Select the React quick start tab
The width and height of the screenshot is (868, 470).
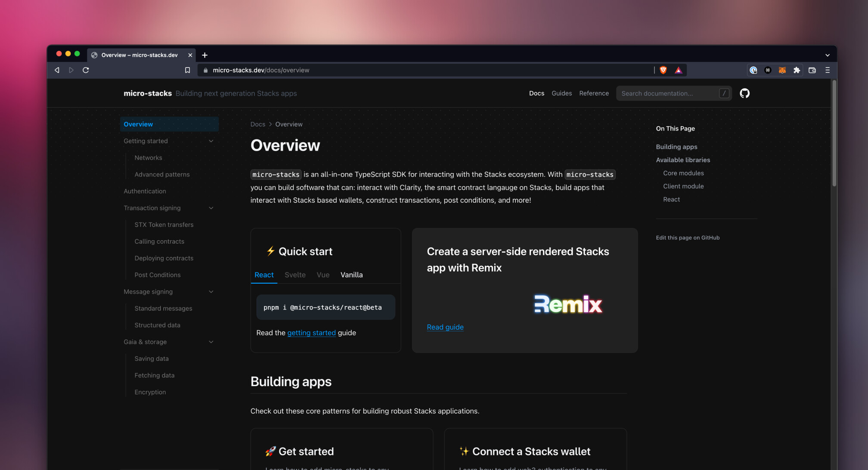pos(264,275)
